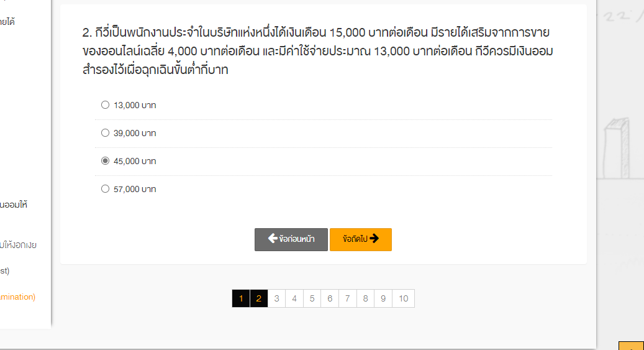Go to question 7 page number
The height and width of the screenshot is (350, 644).
[x=348, y=298]
